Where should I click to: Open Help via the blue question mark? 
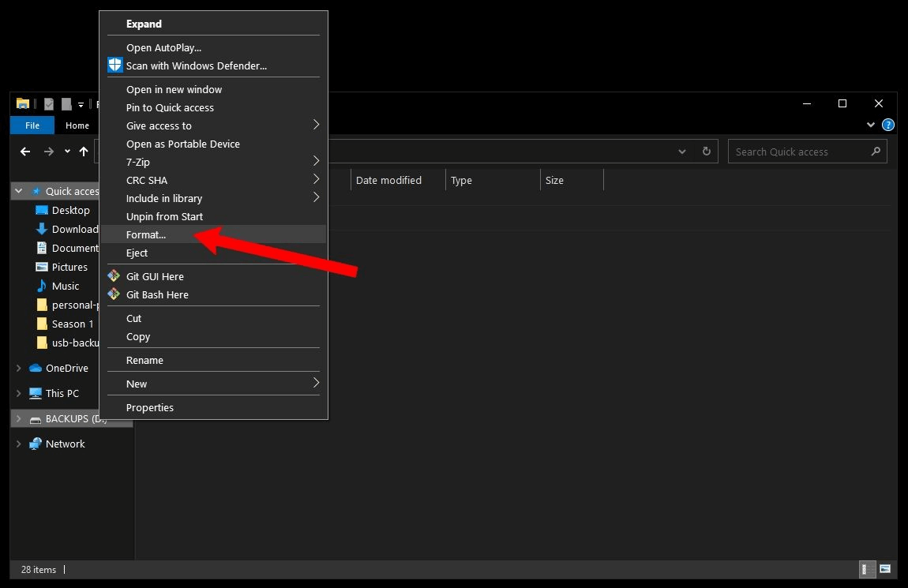[888, 125]
